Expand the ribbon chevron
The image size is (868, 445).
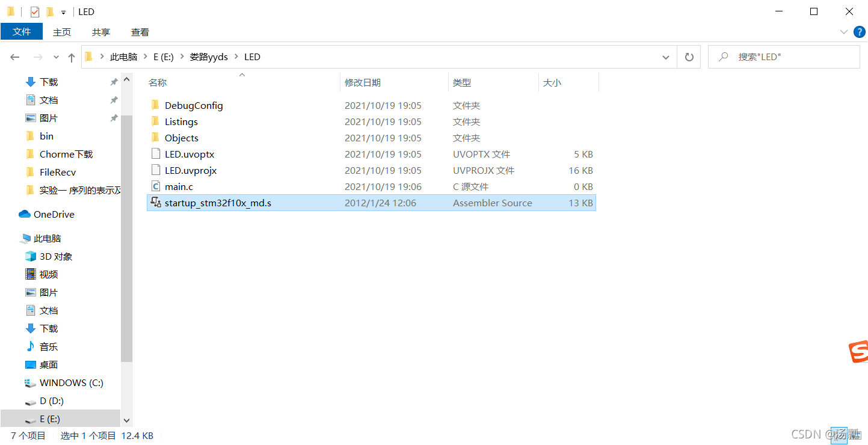click(843, 31)
